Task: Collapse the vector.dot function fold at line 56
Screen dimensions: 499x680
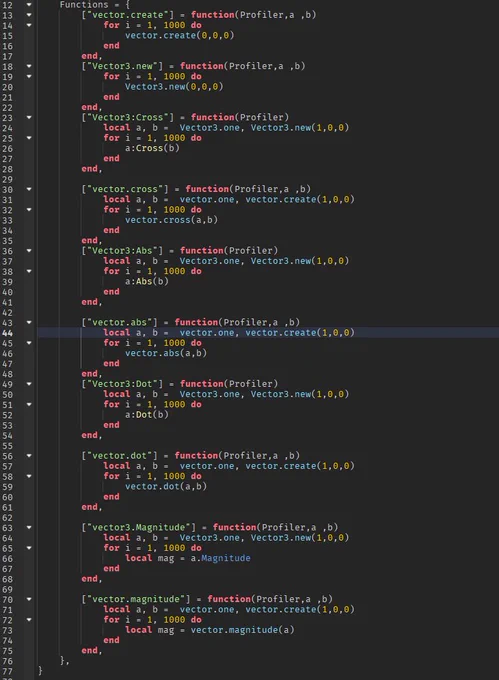Action: [29, 456]
